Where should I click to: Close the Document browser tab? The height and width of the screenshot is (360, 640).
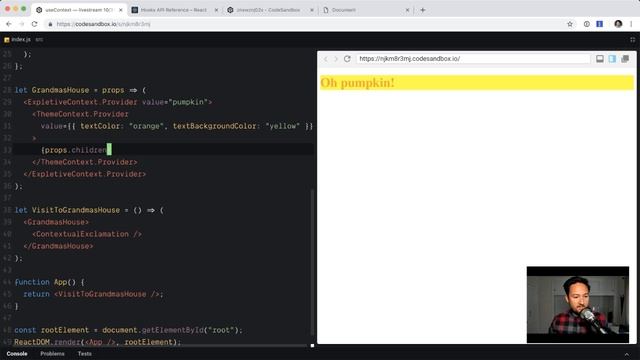point(407,10)
